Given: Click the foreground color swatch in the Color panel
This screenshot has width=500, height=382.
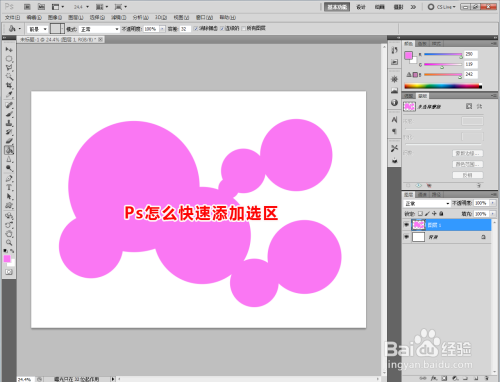Looking at the screenshot, I should [408, 55].
